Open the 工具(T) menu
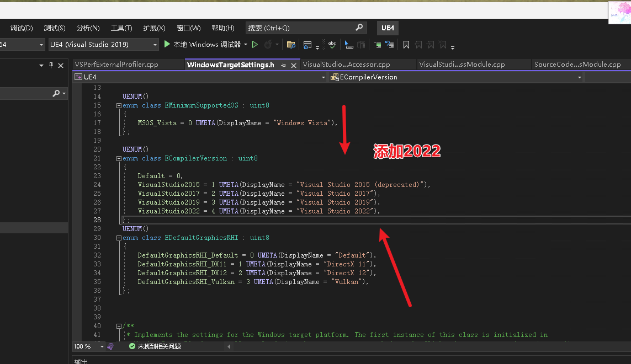Viewport: 631px width, 364px height. [x=121, y=28]
